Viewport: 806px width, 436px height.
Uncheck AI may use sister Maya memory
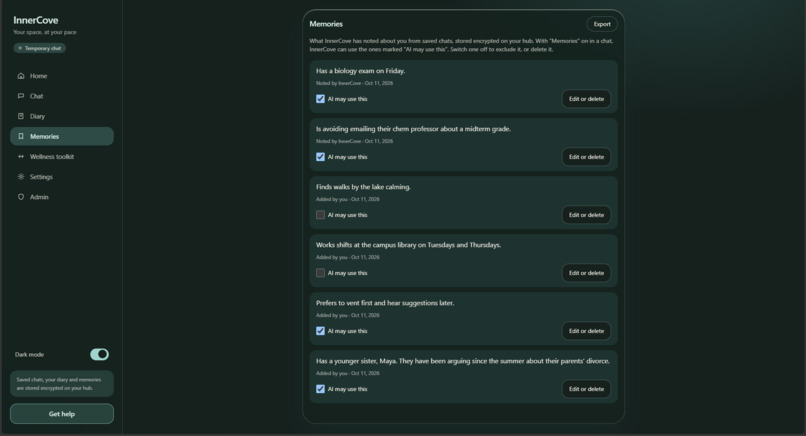pyautogui.click(x=320, y=389)
